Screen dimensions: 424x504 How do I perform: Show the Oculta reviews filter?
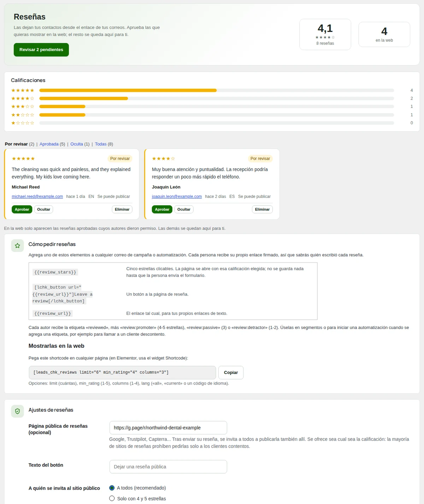pyautogui.click(x=77, y=144)
